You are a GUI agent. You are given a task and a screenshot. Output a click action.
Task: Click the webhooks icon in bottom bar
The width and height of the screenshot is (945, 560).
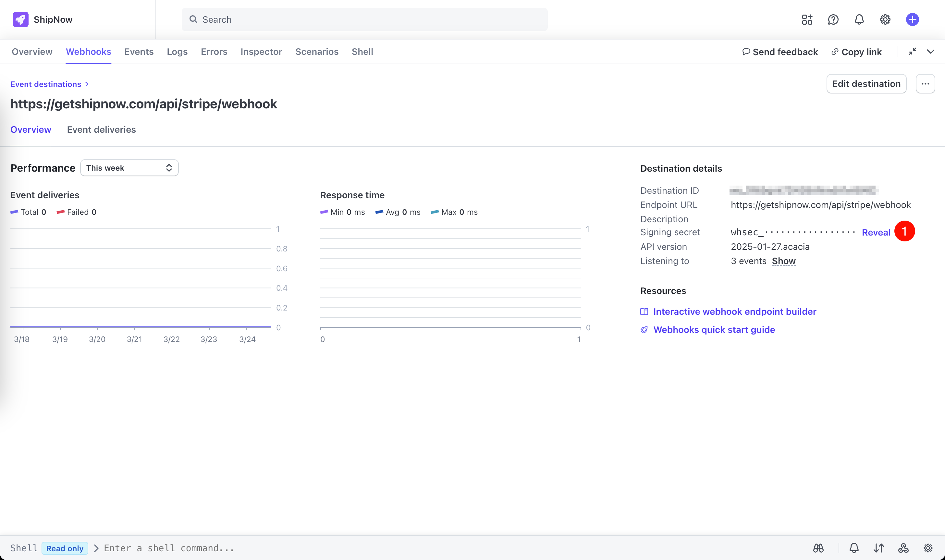tap(903, 548)
